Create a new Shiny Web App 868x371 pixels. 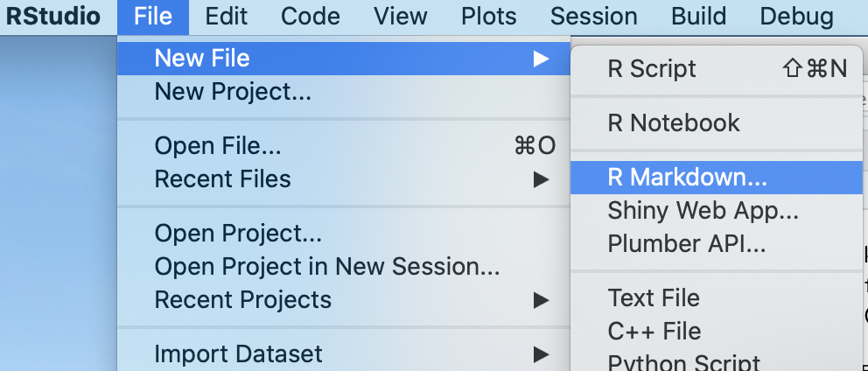point(703,211)
